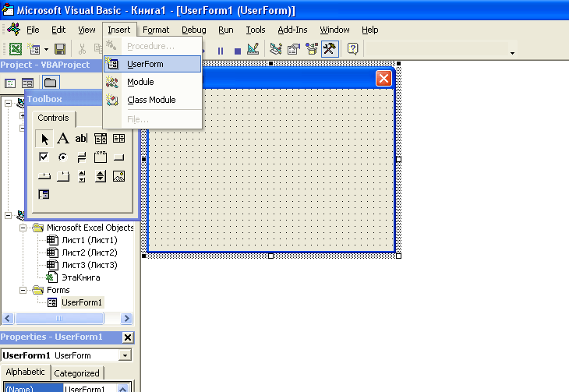Switch to the Alphabetic properties tab

pos(26,372)
